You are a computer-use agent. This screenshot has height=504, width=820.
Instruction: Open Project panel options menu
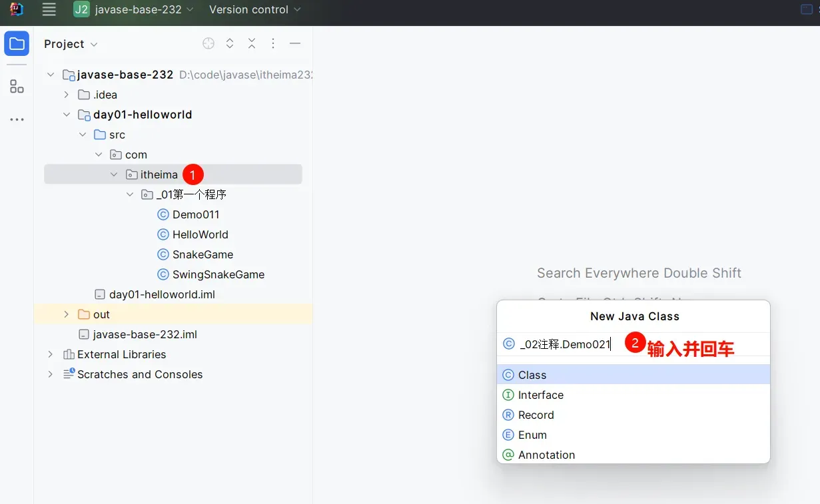(273, 44)
